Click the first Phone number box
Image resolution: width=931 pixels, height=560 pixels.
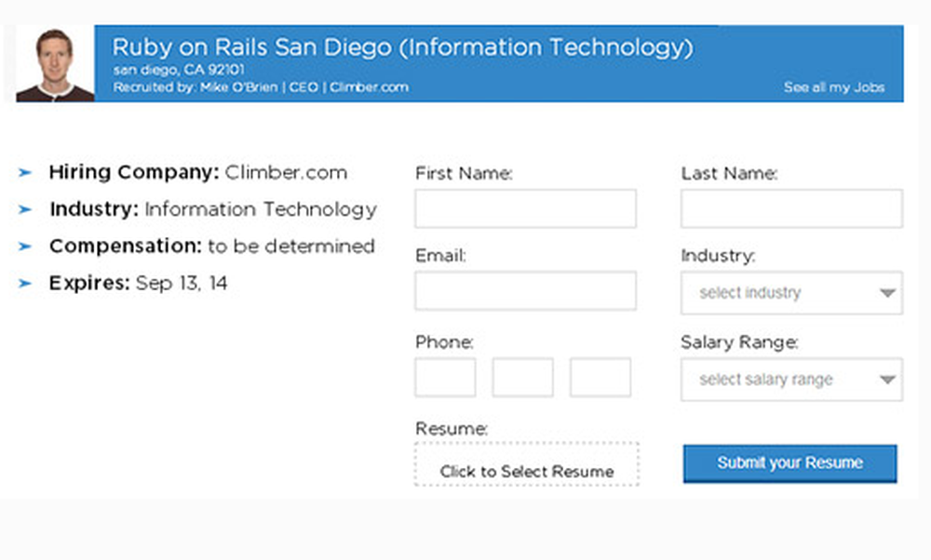coord(445,377)
